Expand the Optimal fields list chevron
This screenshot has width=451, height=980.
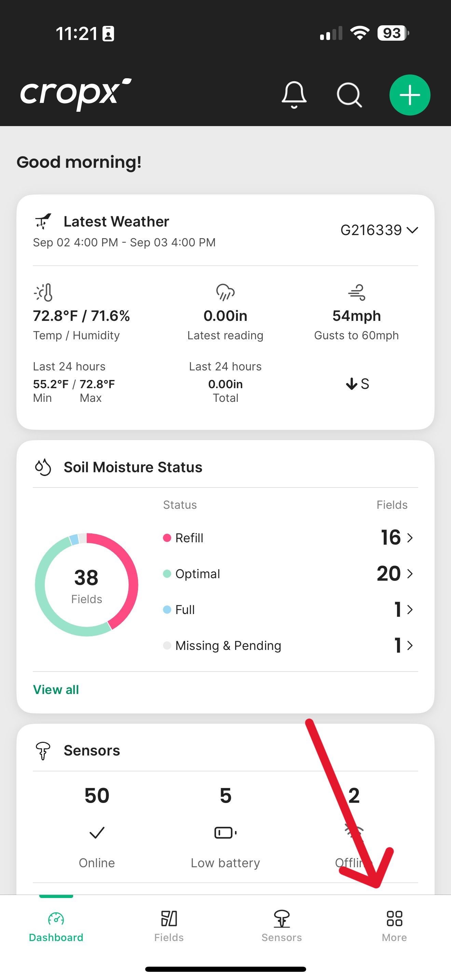(x=410, y=573)
